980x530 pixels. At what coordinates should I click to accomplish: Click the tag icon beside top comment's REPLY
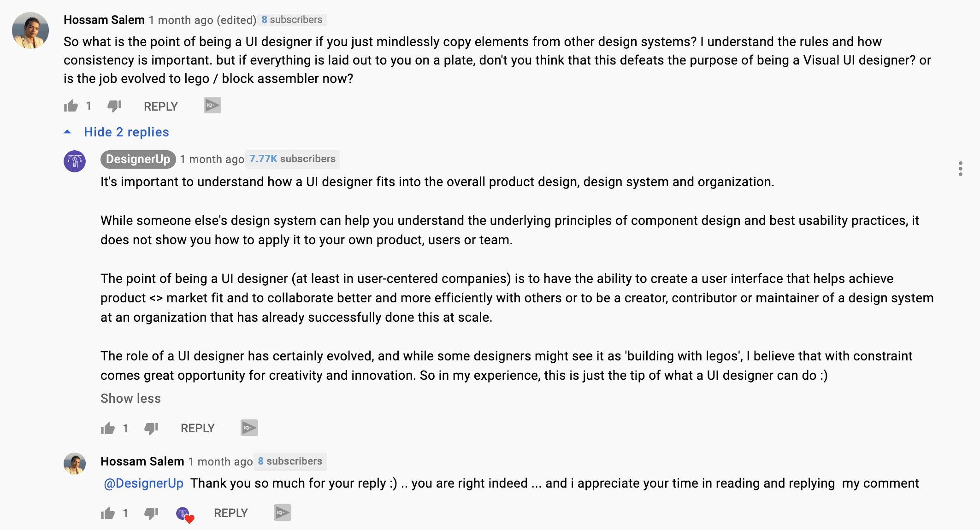213,106
